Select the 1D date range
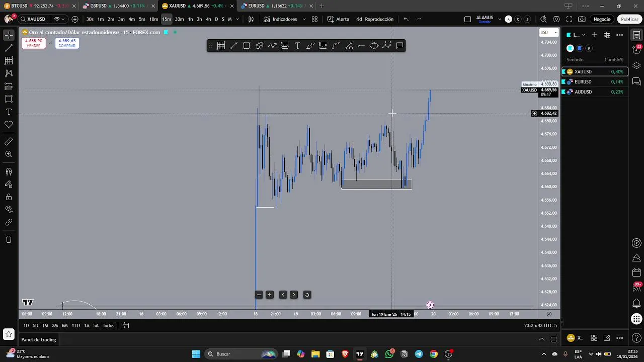Image resolution: width=644 pixels, height=362 pixels. 26,326
